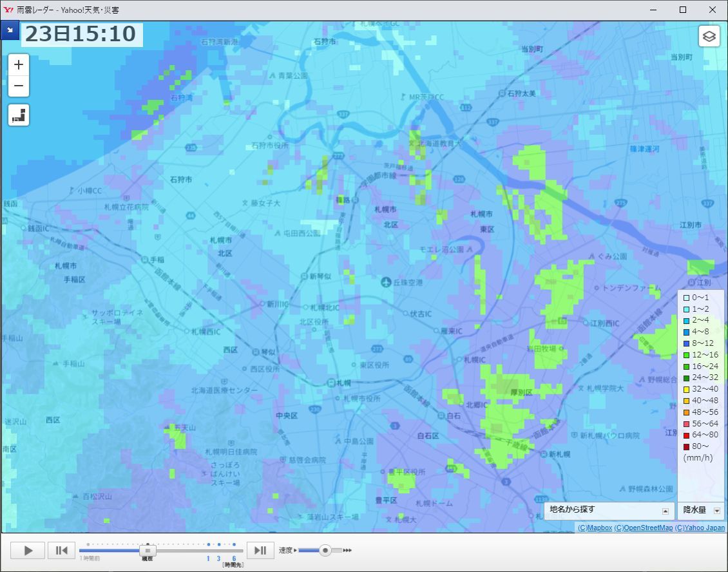Zoom out of the map with minus button
Image resolution: width=728 pixels, height=572 pixels.
coord(19,86)
